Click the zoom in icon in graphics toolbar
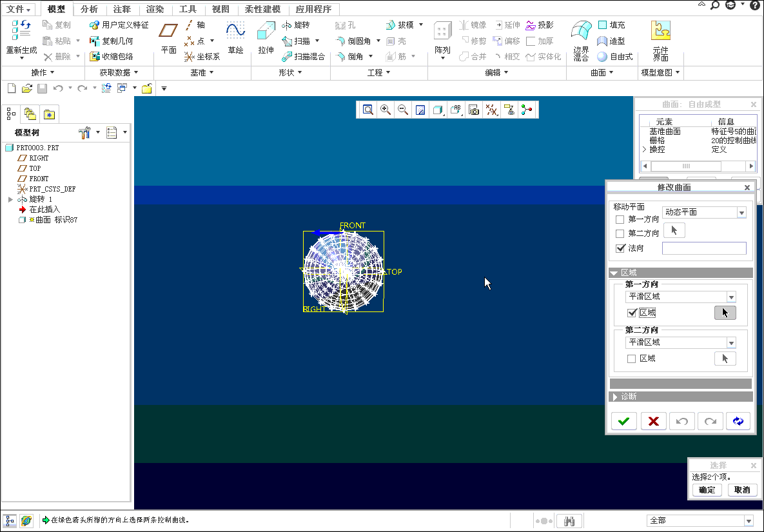764x532 pixels. click(x=386, y=110)
